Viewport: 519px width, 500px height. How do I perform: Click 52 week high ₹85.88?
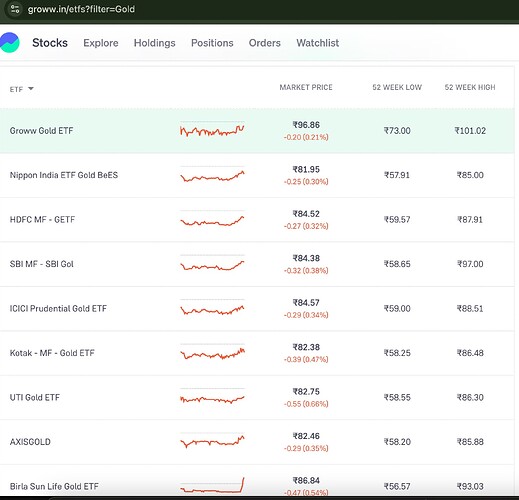coord(470,442)
